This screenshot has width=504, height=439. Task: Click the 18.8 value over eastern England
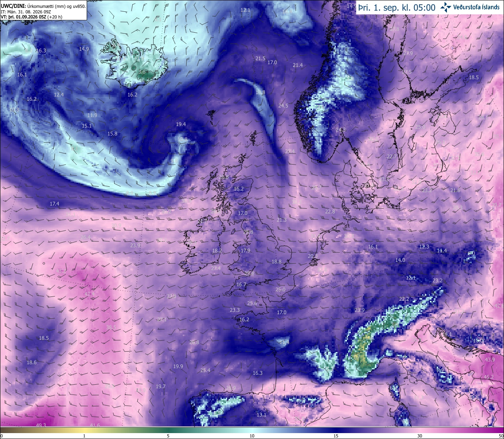(x=276, y=261)
